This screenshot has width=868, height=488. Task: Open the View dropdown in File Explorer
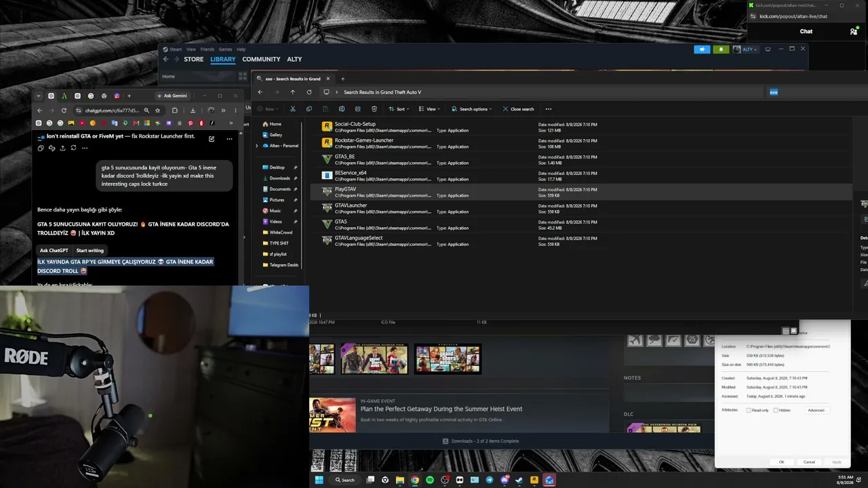430,109
